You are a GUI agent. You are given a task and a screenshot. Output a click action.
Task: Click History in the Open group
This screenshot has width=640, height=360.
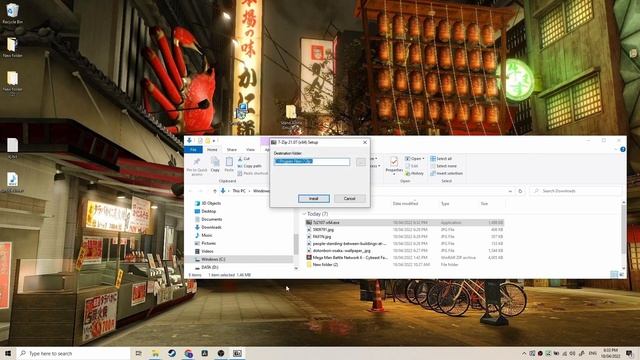click(x=415, y=173)
